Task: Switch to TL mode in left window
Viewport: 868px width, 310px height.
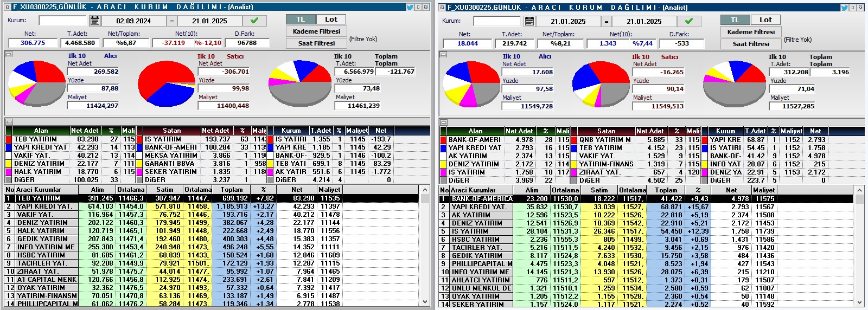Action: (301, 19)
